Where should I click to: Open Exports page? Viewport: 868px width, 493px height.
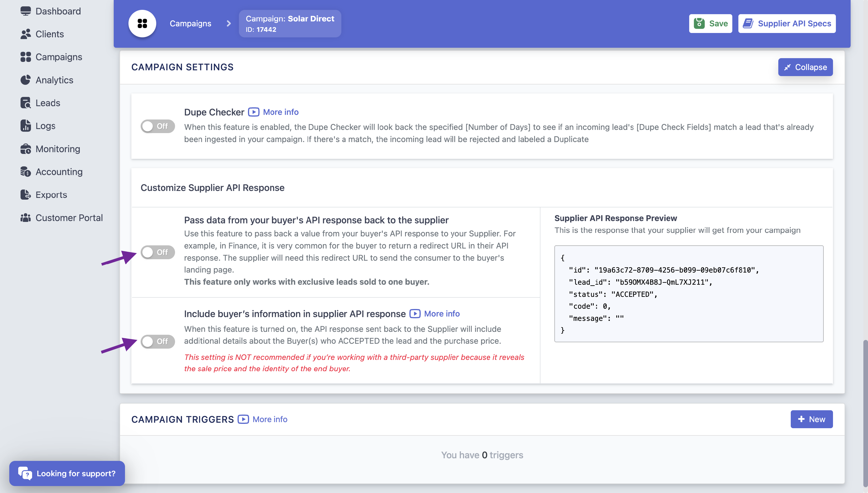pos(44,195)
